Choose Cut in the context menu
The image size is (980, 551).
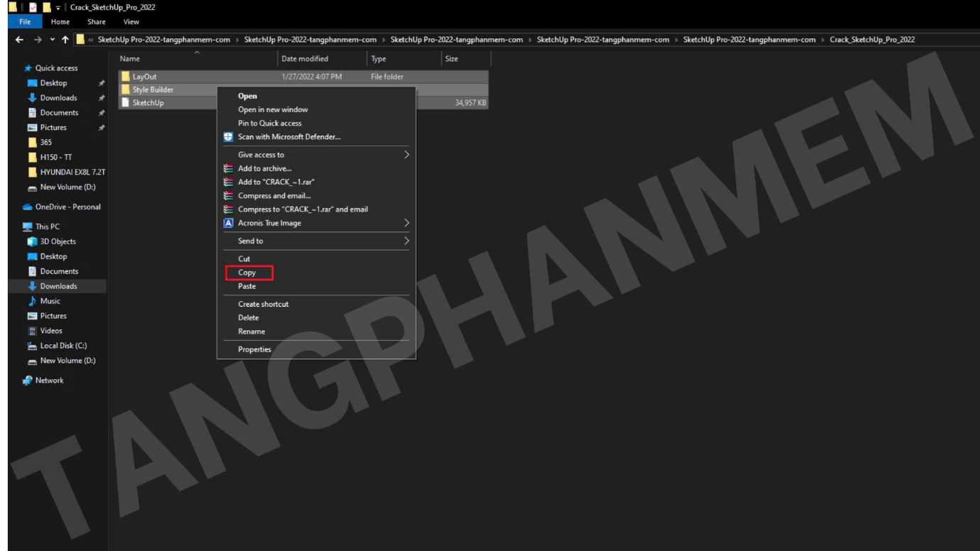[244, 259]
